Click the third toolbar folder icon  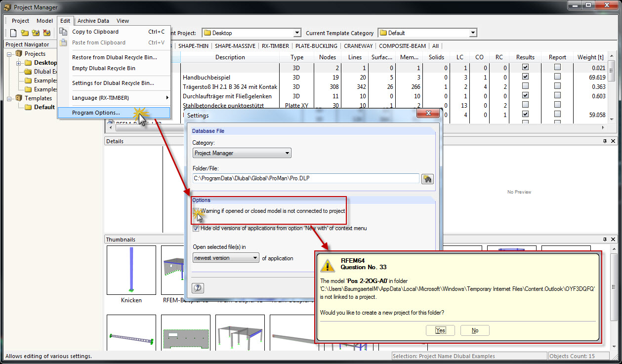36,33
